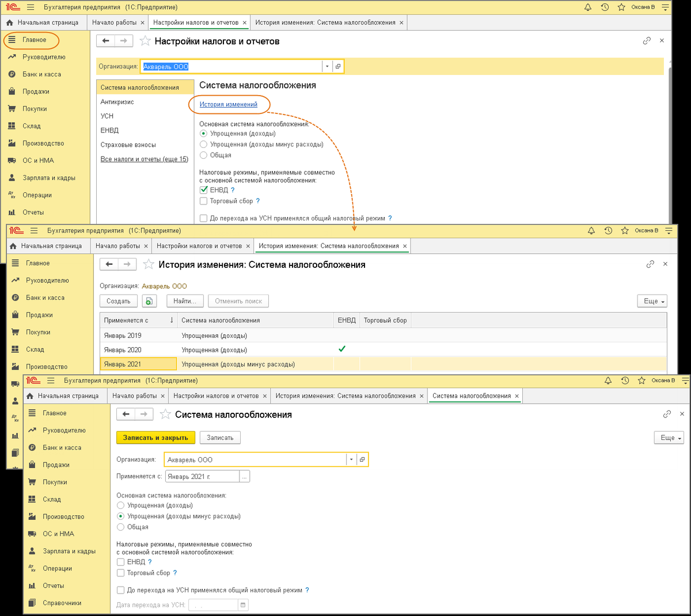Open Еще dropdown in front form

(x=669, y=438)
